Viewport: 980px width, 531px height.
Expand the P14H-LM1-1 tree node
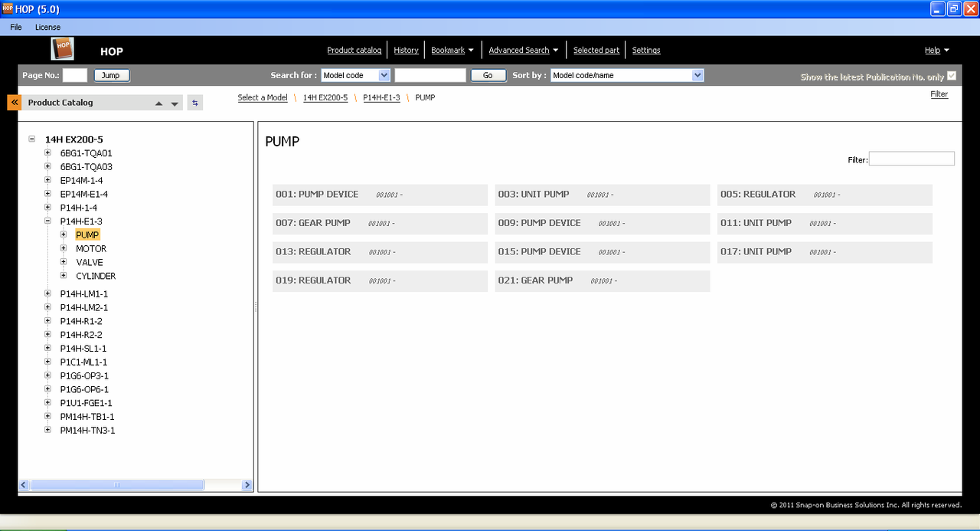point(47,293)
